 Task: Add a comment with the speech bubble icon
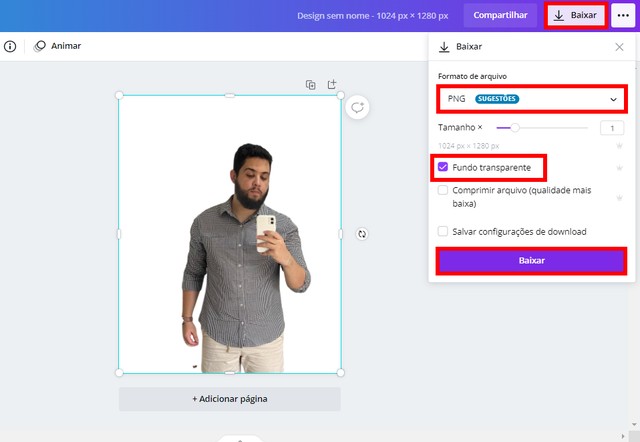point(357,107)
